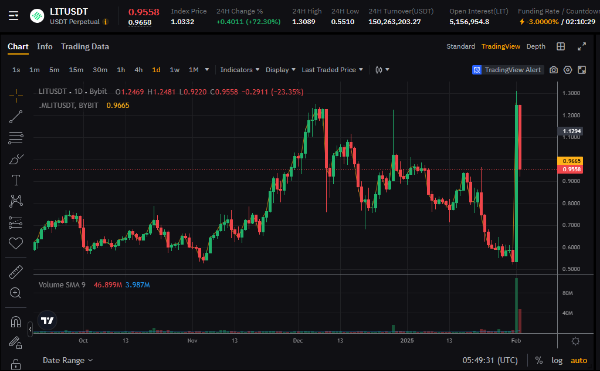
Task: Toggle the magnet mode icon
Action: pyautogui.click(x=16, y=322)
